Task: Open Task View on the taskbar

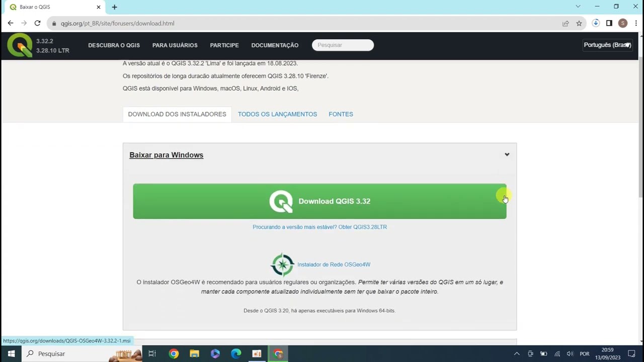Action: pyautogui.click(x=152, y=353)
